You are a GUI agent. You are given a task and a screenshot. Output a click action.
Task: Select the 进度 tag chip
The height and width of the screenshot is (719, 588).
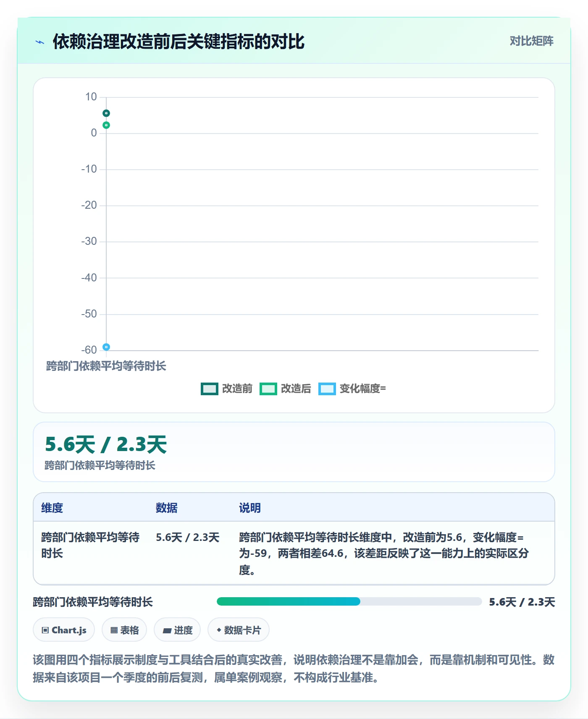(x=177, y=630)
